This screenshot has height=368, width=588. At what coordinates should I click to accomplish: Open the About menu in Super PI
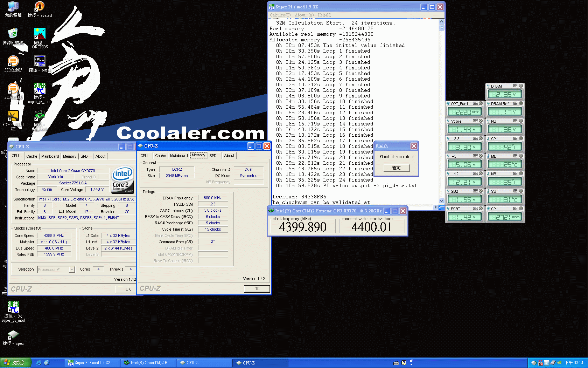click(304, 15)
